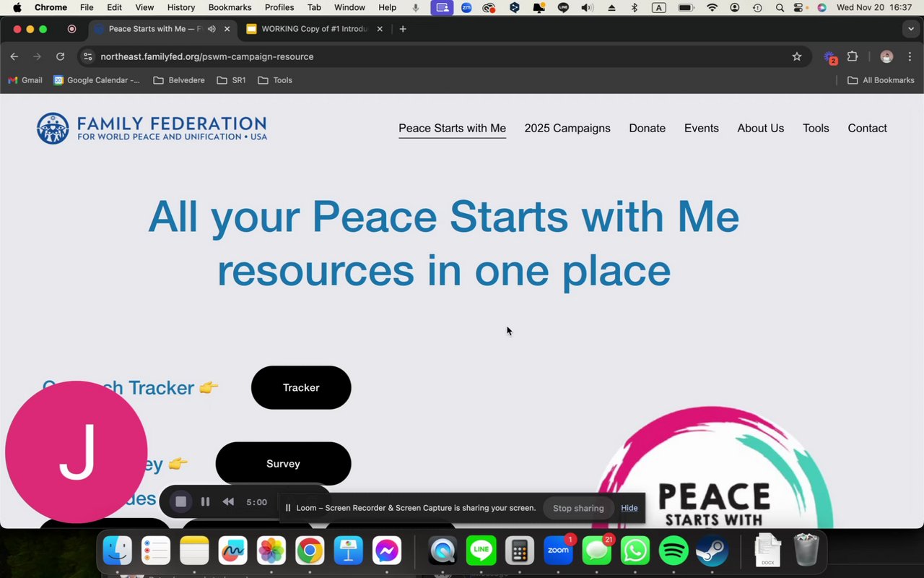Open About Us in the navigation
This screenshot has width=924, height=578.
761,128
